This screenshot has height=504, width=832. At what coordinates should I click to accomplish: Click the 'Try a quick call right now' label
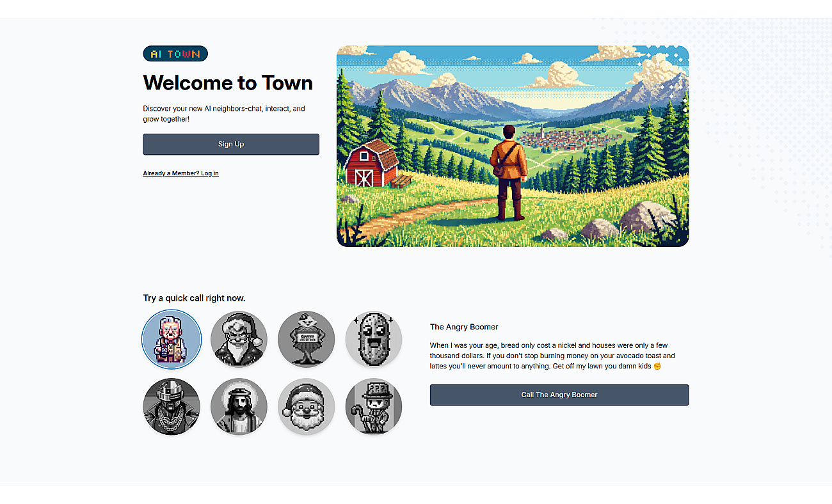[x=194, y=298]
